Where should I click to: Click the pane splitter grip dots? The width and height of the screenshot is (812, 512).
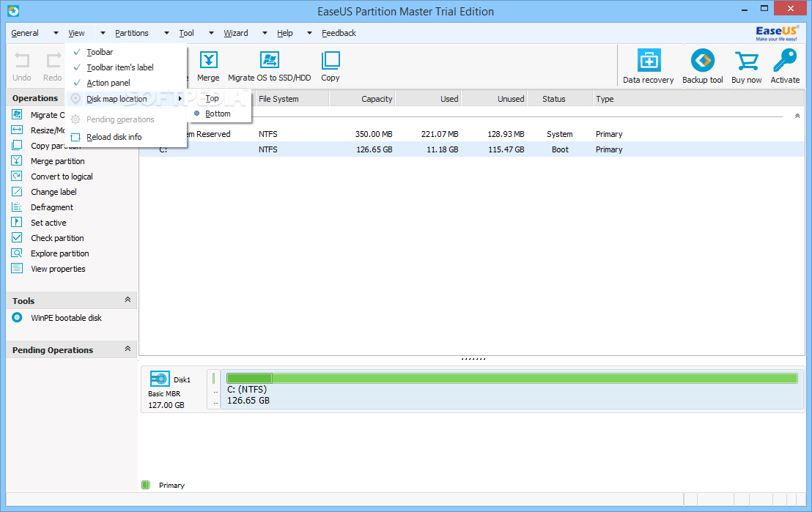coord(473,359)
